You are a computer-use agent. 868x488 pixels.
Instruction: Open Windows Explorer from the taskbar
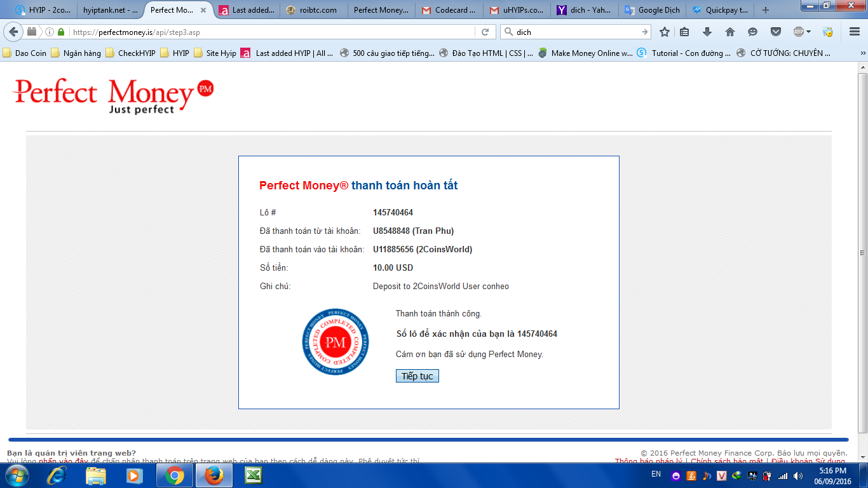point(96,475)
